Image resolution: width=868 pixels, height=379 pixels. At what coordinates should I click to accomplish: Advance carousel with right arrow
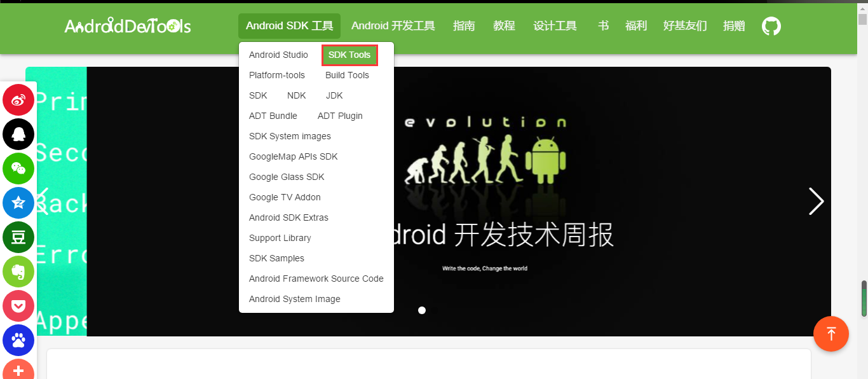[x=816, y=202]
